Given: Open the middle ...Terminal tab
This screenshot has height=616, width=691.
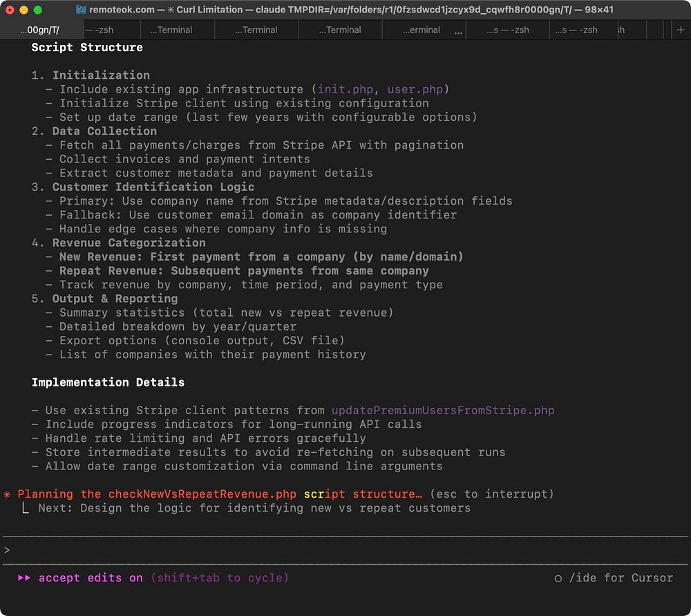Looking at the screenshot, I should tap(256, 30).
